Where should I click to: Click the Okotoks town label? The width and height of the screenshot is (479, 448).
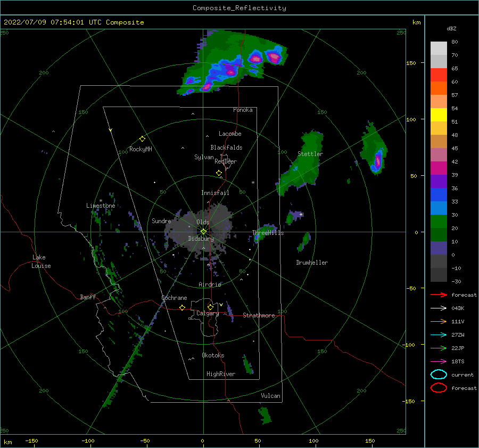tap(213, 355)
